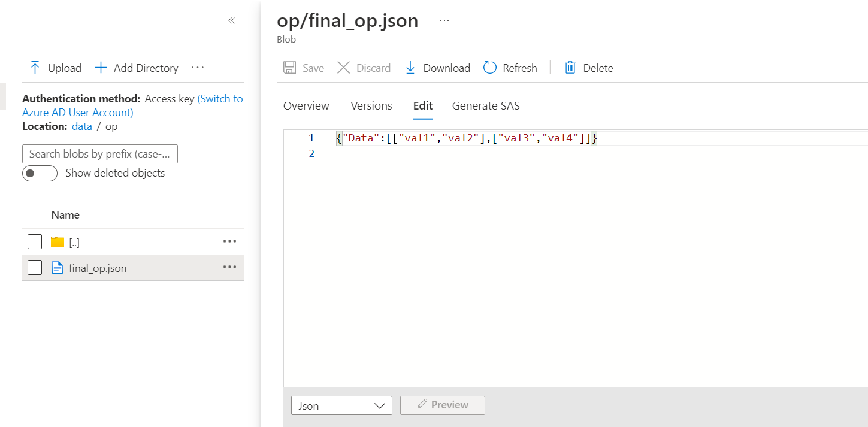Open the Json format dropdown

tap(341, 405)
